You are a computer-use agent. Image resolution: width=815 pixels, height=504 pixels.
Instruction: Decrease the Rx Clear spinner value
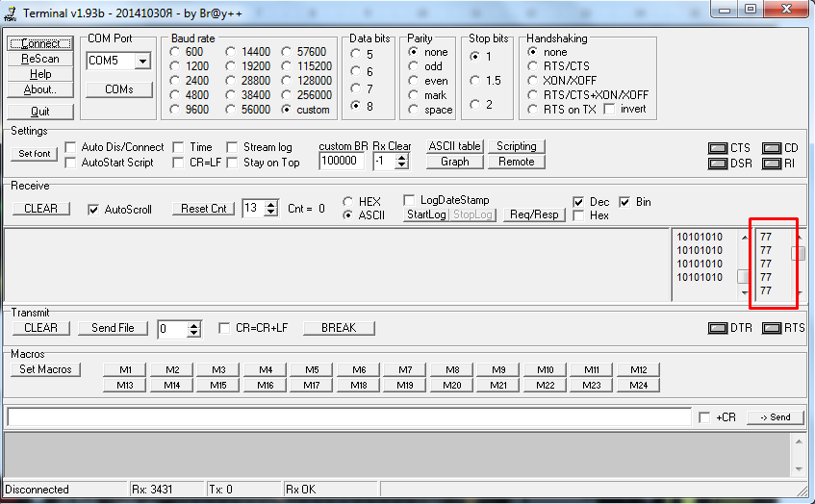[401, 165]
